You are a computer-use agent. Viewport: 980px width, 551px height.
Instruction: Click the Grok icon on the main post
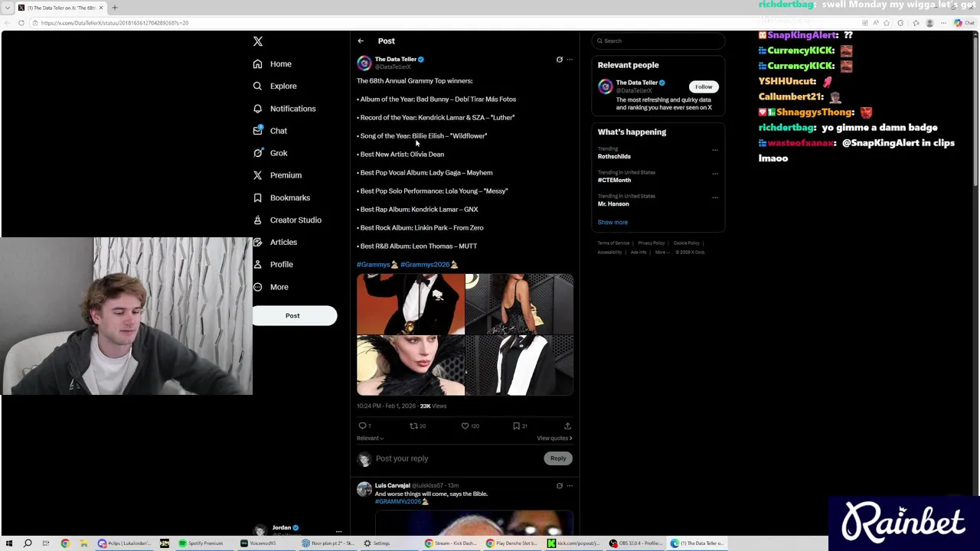tap(559, 59)
